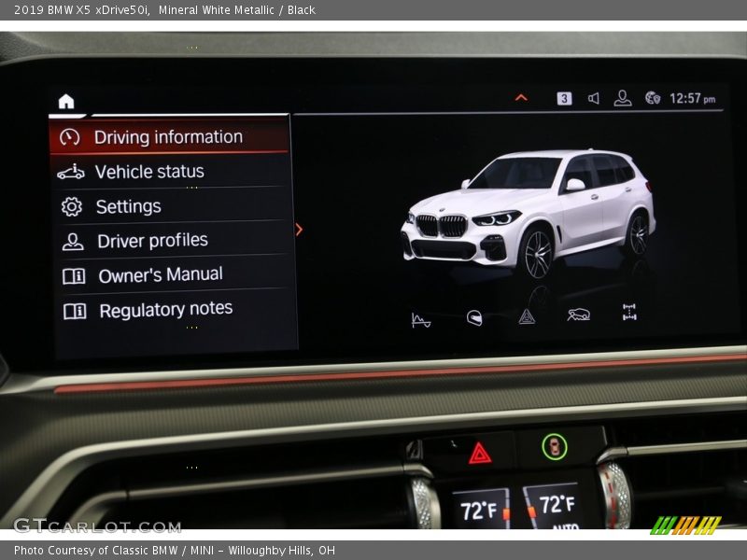This screenshot has height=560, width=747.
Task: Select the white BMW X5 vehicle image
Action: (x=529, y=214)
